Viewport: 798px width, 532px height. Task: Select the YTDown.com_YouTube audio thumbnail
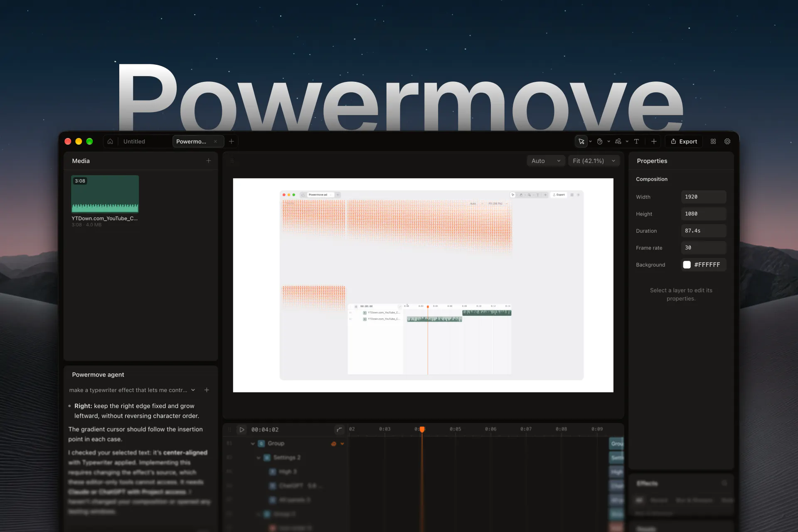click(x=105, y=194)
